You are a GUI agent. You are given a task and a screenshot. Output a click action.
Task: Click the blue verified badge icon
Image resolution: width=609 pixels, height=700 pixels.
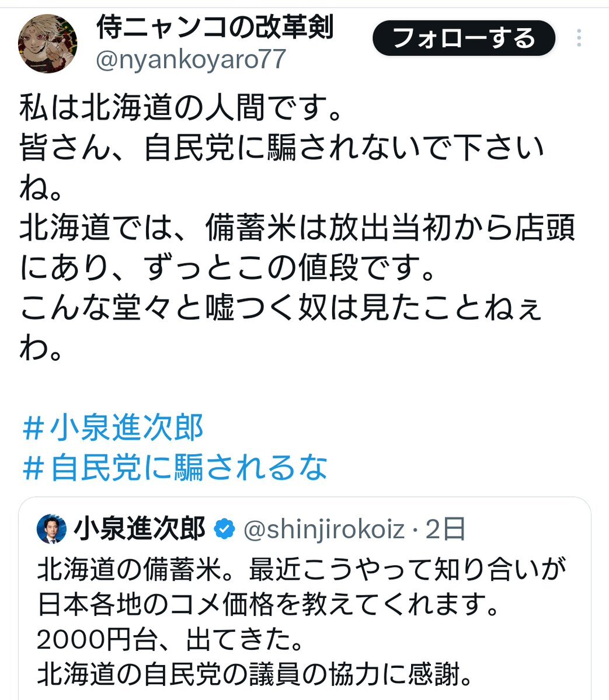point(225,530)
